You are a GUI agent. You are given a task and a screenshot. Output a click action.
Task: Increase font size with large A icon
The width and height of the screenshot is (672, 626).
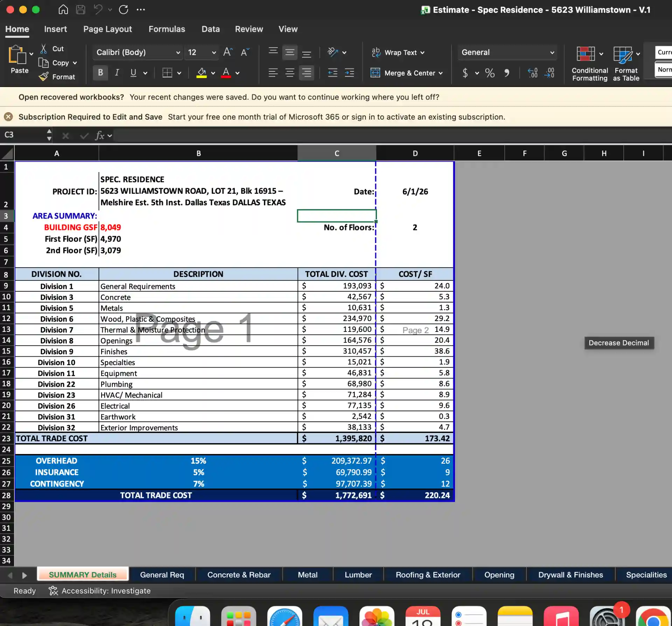tap(228, 52)
